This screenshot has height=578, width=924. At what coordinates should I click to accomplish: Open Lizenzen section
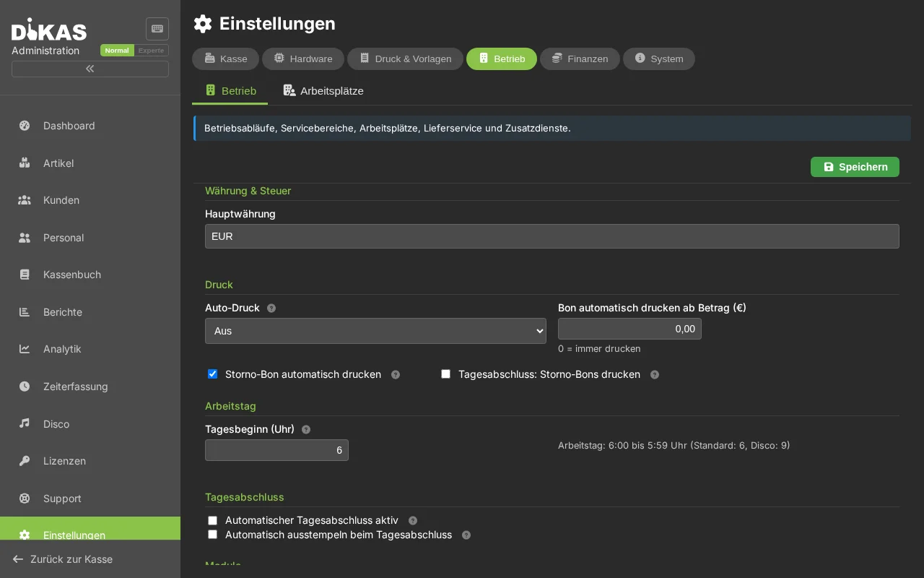click(90, 461)
